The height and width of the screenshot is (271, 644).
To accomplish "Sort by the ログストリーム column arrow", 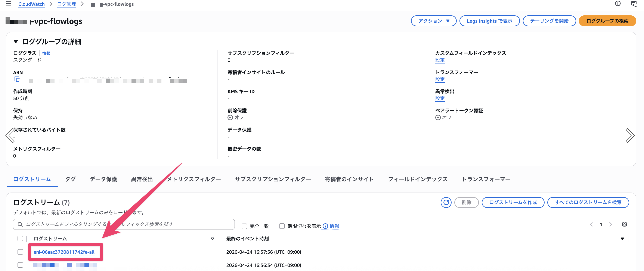I will [212, 239].
